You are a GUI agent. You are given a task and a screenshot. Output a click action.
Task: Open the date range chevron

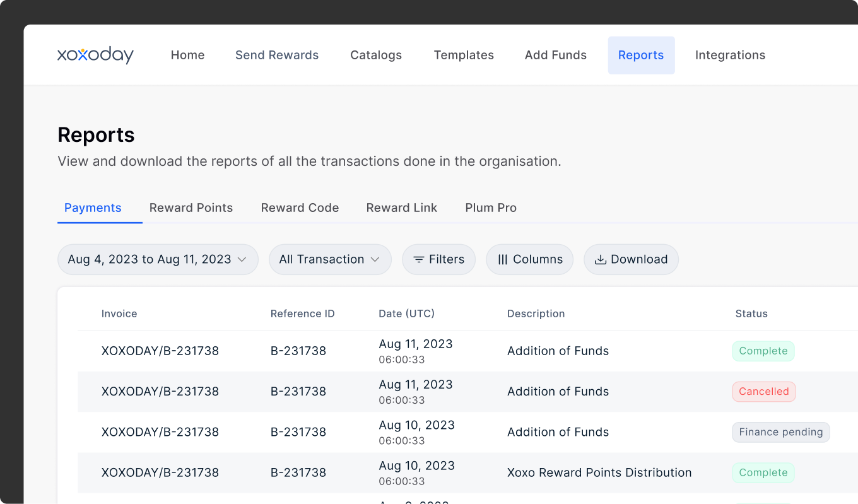click(242, 259)
